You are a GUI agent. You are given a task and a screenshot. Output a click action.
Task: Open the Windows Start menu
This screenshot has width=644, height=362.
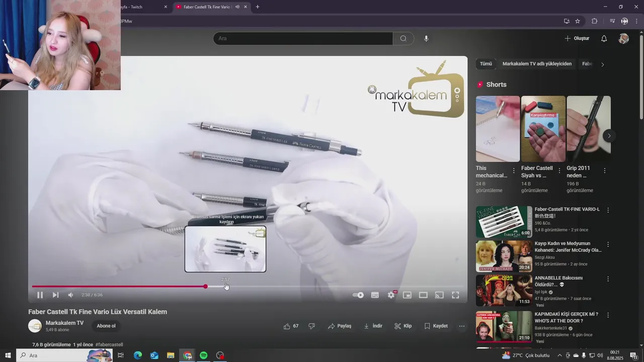[x=8, y=355]
